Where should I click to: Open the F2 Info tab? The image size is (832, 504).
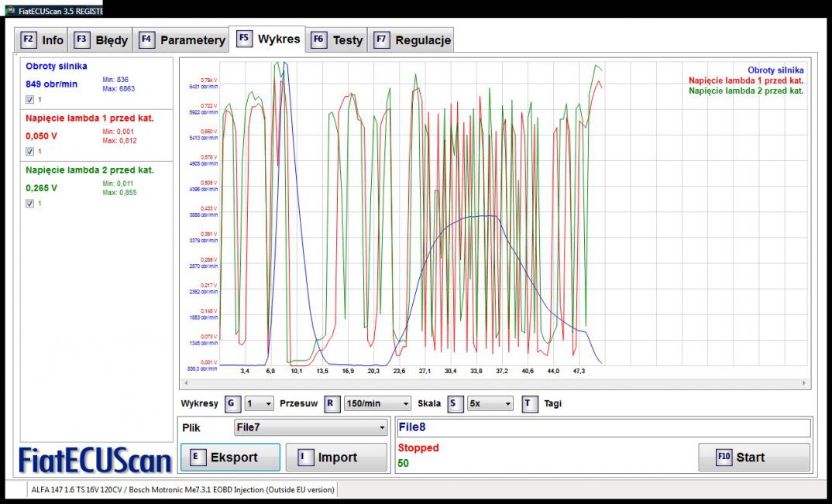tap(41, 39)
